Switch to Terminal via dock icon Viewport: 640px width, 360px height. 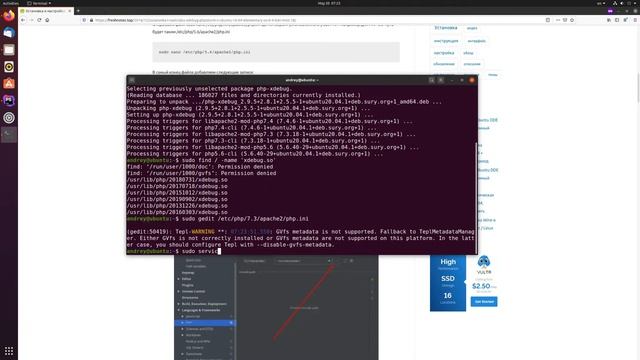click(x=9, y=135)
